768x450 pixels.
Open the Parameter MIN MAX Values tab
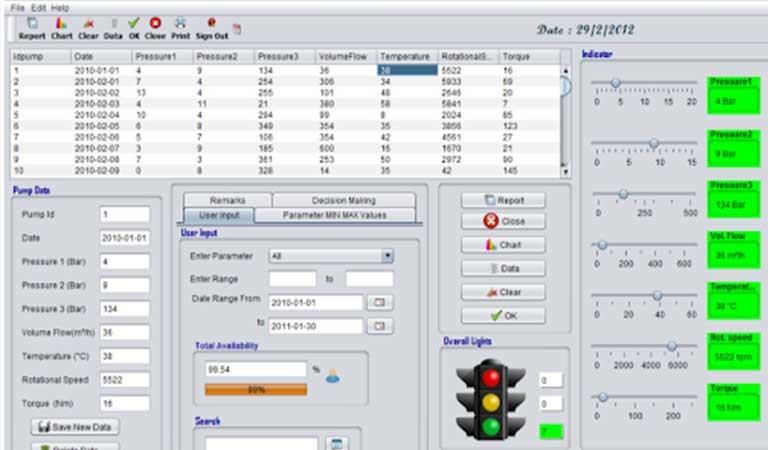[334, 215]
